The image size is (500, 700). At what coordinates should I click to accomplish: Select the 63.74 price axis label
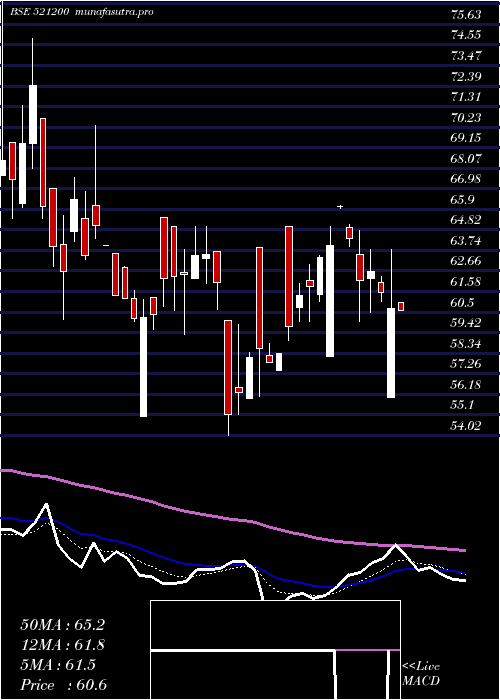(466, 241)
